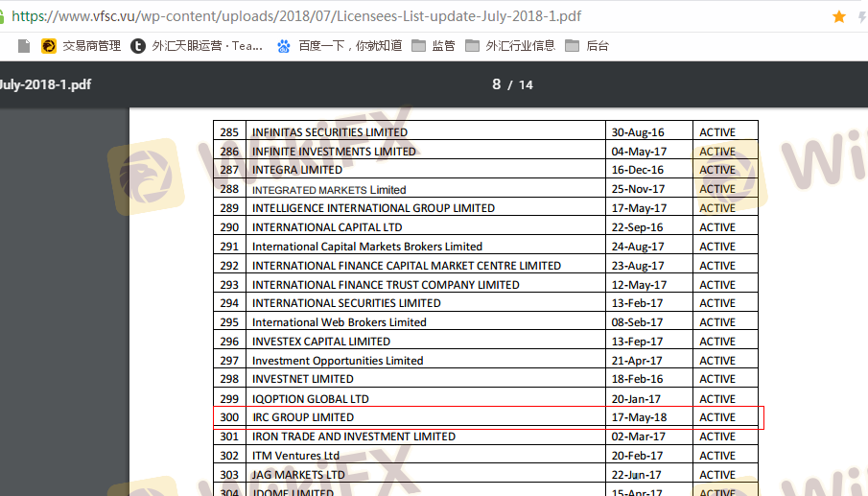Click date 04-May-17
Image resolution: width=868 pixels, height=496 pixels.
(x=639, y=152)
